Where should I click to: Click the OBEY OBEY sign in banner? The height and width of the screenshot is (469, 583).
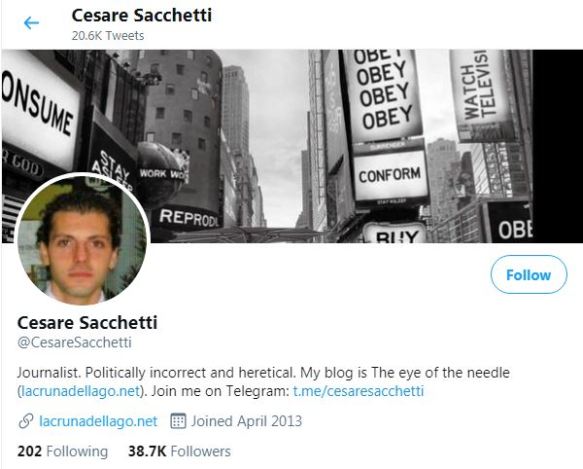(x=384, y=93)
